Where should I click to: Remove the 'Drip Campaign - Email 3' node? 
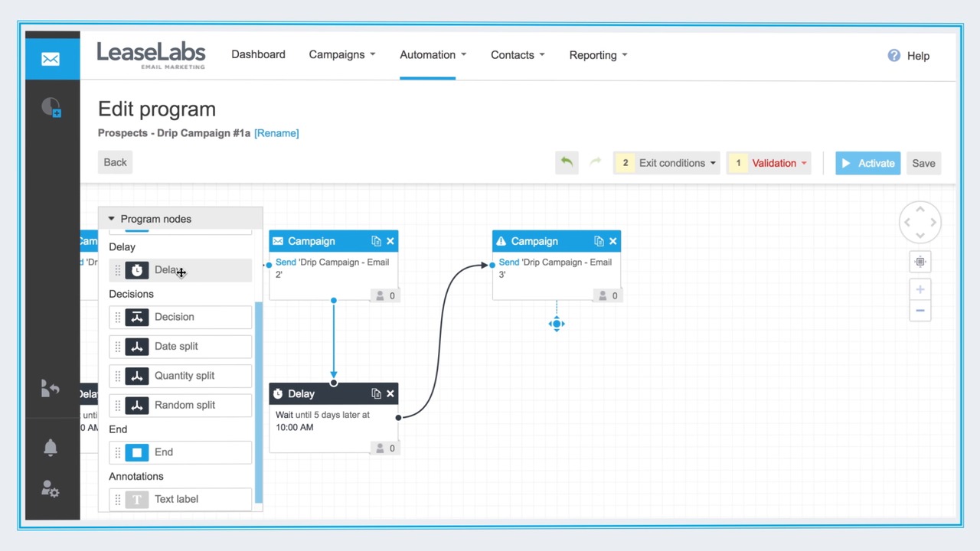click(612, 240)
